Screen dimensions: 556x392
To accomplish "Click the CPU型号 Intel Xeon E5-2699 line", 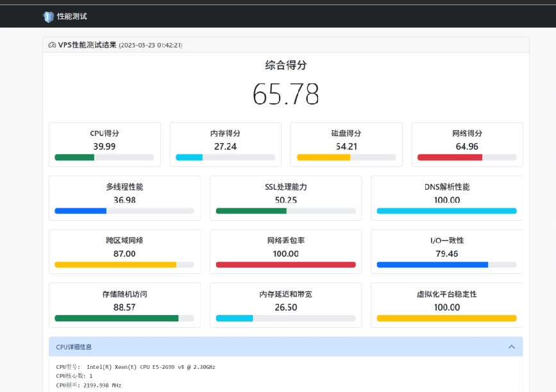I will click(x=135, y=367).
